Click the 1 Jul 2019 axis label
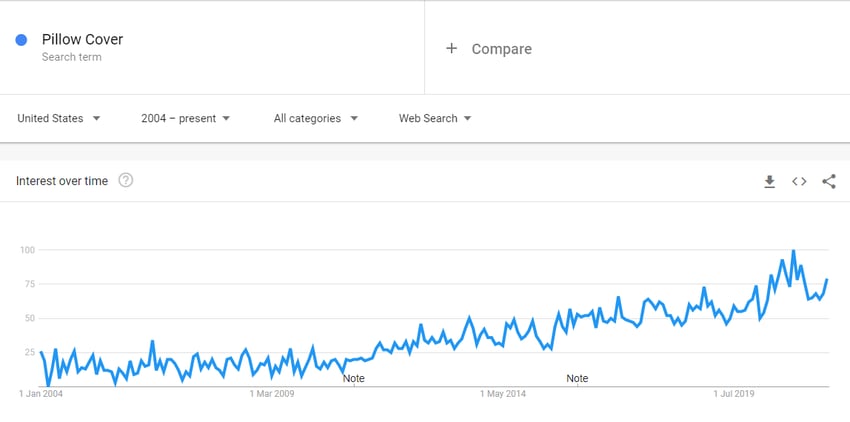The image size is (850, 422). [x=735, y=394]
